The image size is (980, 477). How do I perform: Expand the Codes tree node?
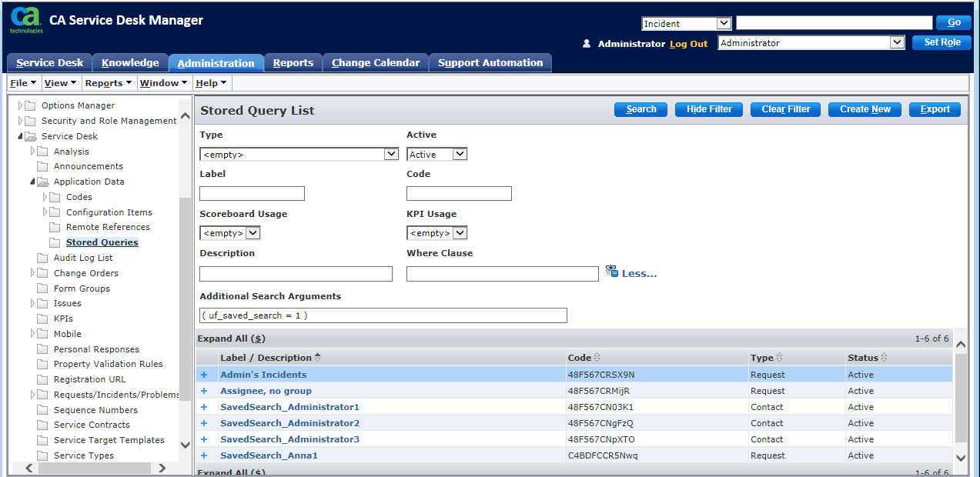(x=45, y=197)
